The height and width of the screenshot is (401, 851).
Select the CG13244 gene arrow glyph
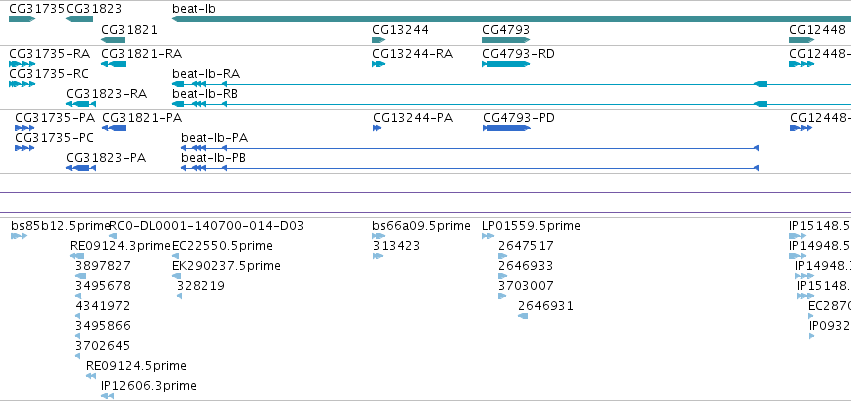click(x=378, y=40)
